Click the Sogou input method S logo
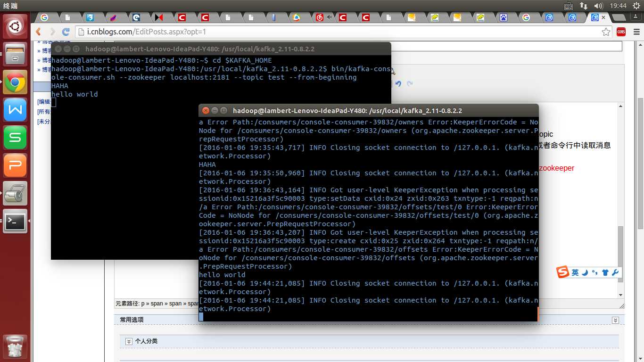 (x=563, y=272)
